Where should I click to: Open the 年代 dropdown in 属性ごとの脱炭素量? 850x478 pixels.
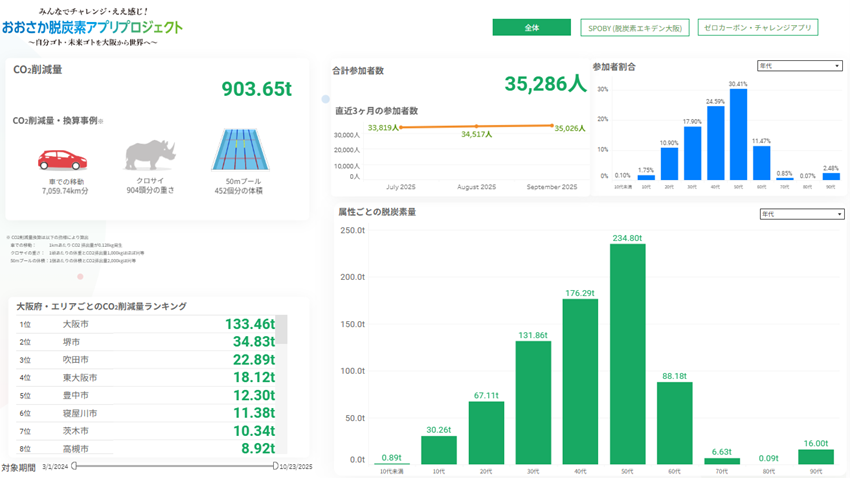click(800, 213)
